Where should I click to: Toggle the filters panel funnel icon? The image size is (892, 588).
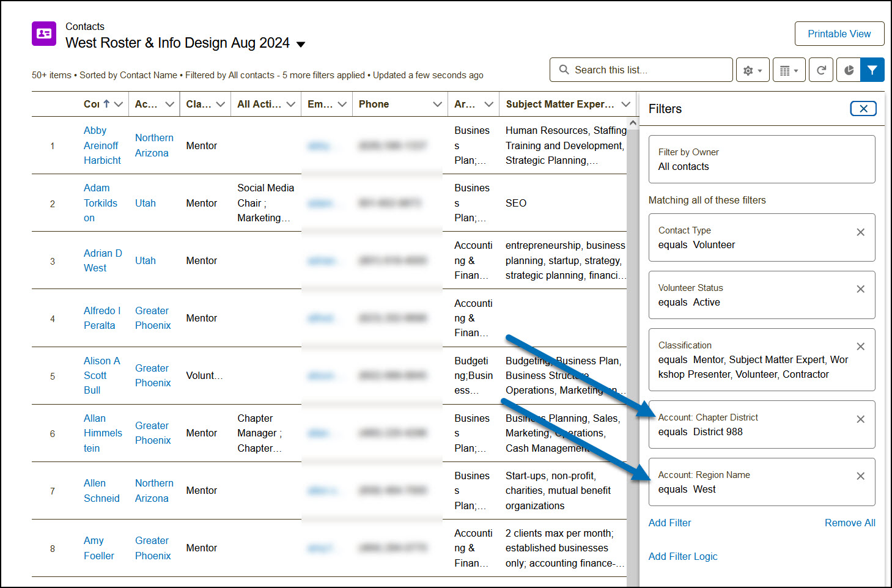[x=872, y=70]
